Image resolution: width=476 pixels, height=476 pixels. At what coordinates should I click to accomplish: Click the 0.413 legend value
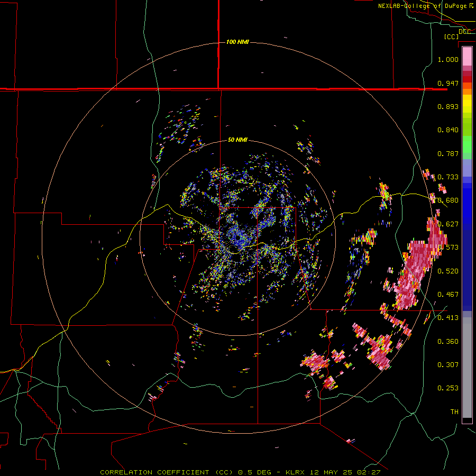coord(448,318)
